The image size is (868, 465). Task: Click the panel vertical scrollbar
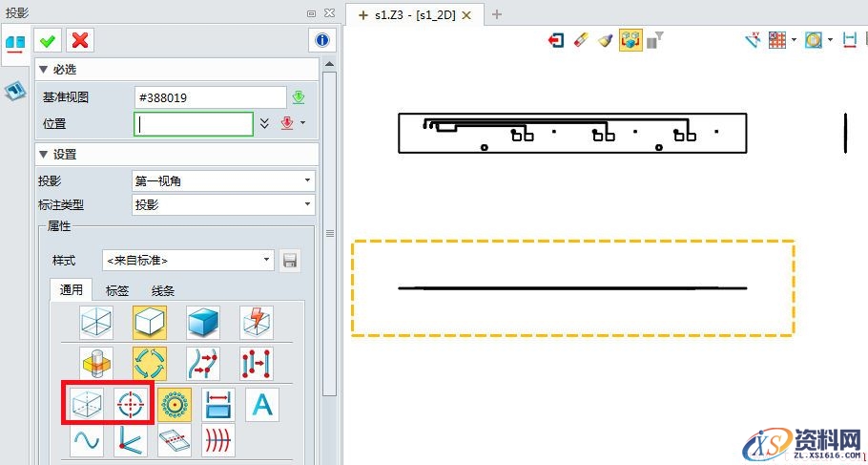click(330, 233)
